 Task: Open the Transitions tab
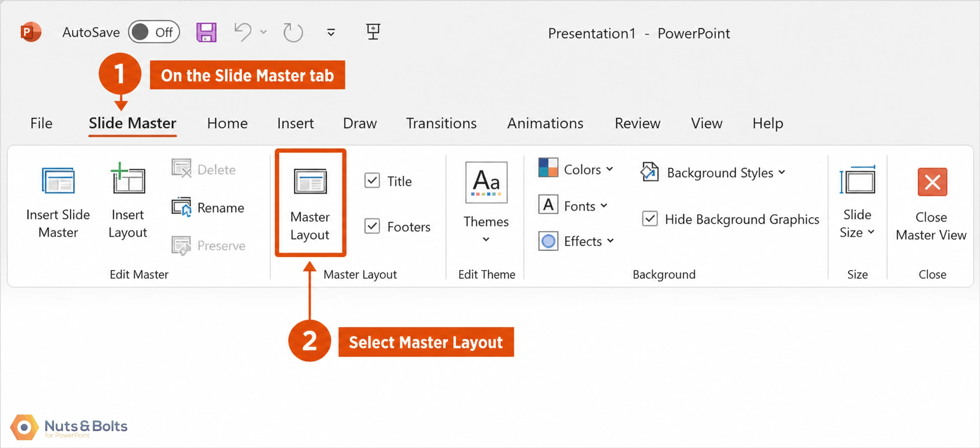[x=441, y=123]
